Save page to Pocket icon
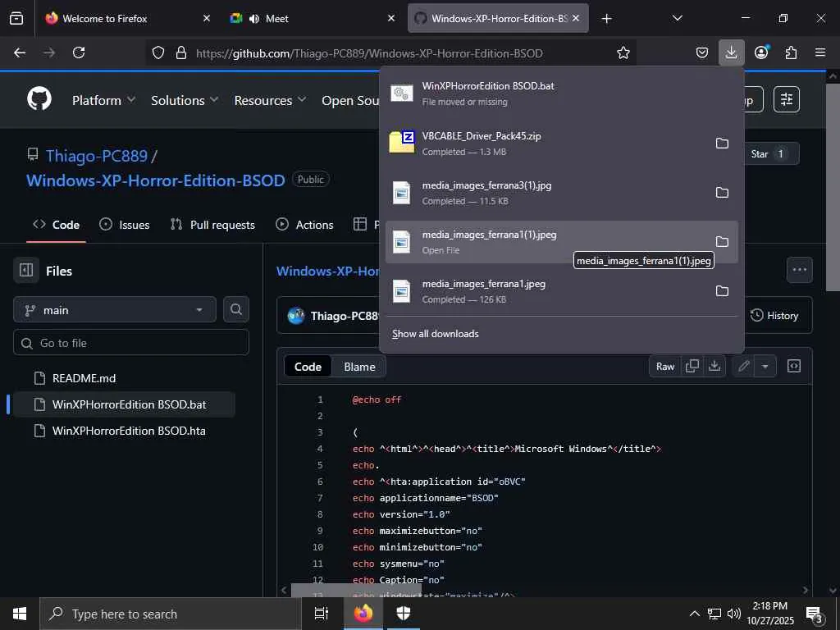The image size is (840, 630). pyautogui.click(x=702, y=52)
